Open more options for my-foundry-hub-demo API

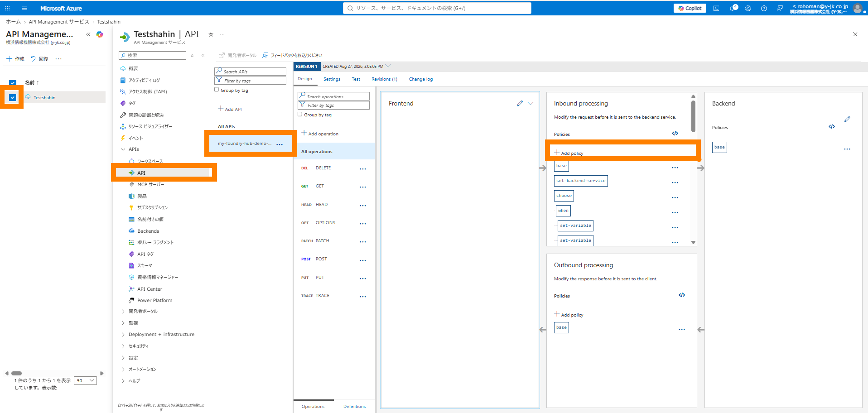click(280, 144)
